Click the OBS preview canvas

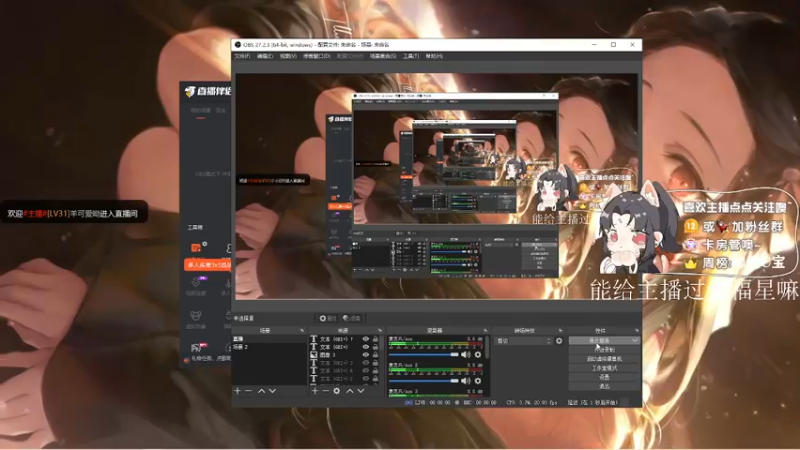[437, 186]
